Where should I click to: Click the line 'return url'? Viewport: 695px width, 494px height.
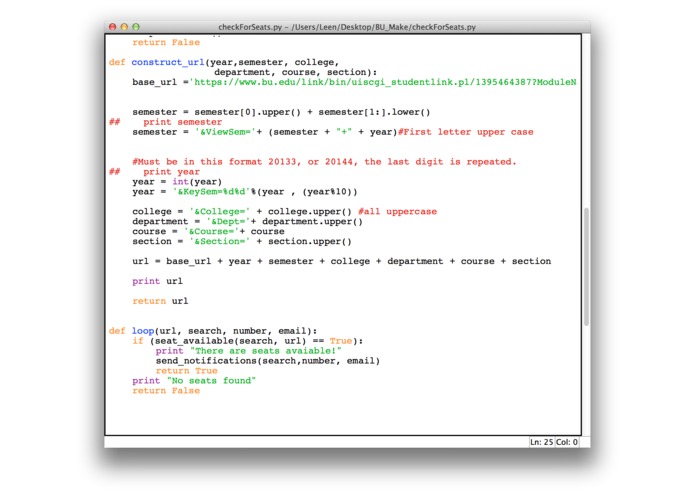point(160,301)
